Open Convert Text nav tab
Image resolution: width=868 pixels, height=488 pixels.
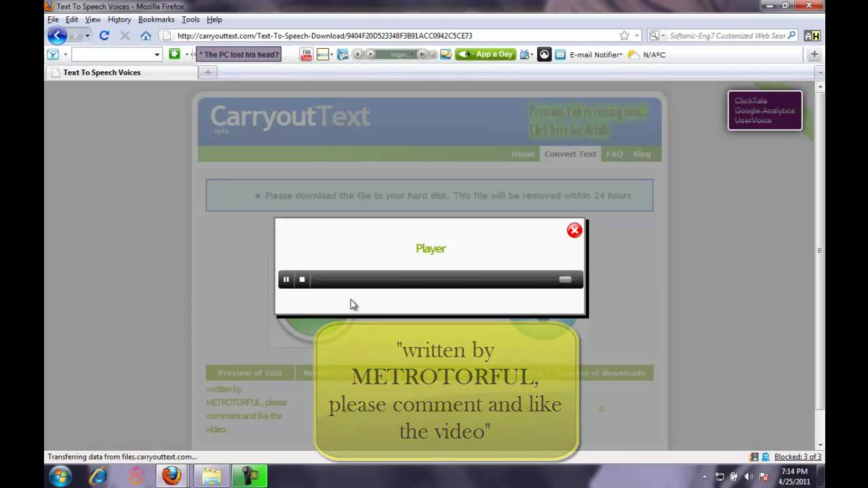pos(570,154)
